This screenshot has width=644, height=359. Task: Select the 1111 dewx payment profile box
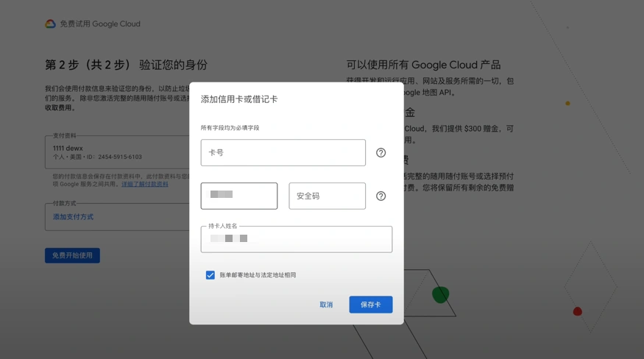[118, 152]
